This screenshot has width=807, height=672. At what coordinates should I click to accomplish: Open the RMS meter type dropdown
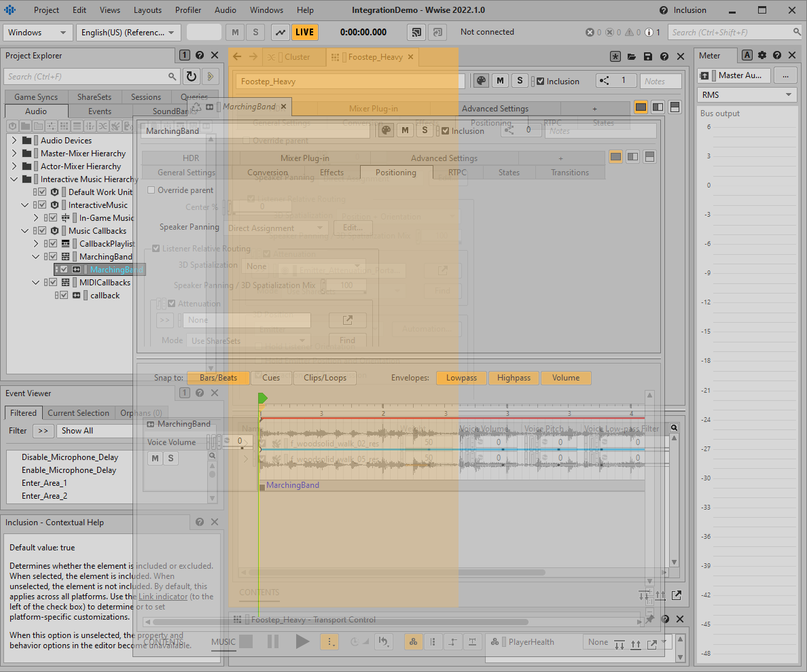click(x=747, y=95)
